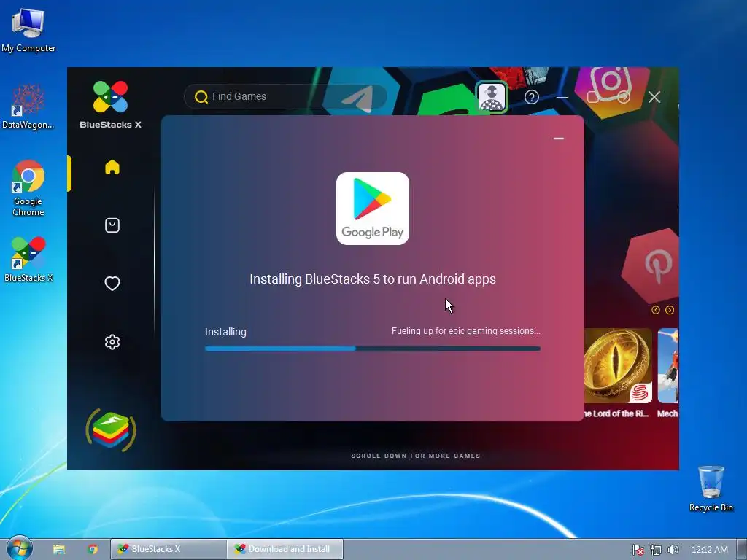The image size is (747, 560).
Task: Open settings gear in BlueStacks sidebar
Action: click(112, 342)
